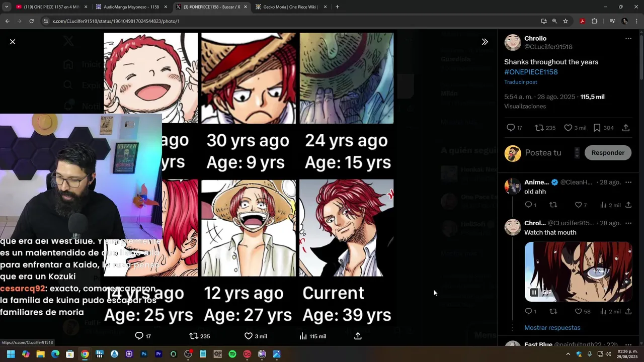The width and height of the screenshot is (644, 362).
Task: Open Chrollo's profile avatar
Action: coord(513,43)
